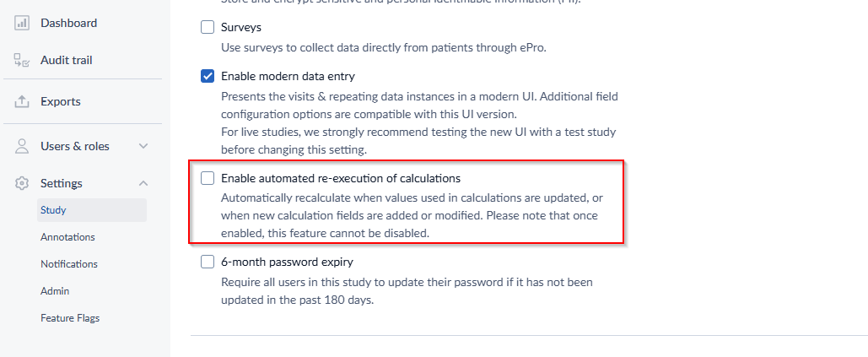
Task: Open the Dashboard page
Action: click(68, 24)
